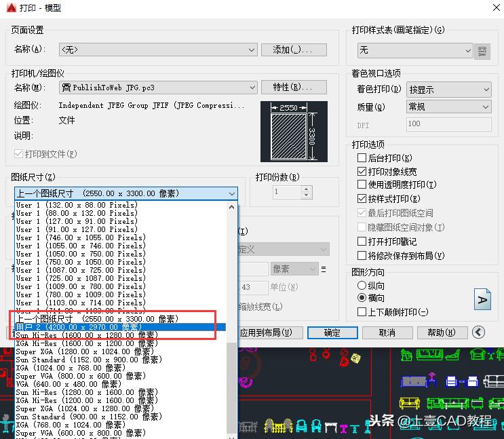
Task: Select XGA (768.00 x 1024.00) size
Action: (121, 425)
